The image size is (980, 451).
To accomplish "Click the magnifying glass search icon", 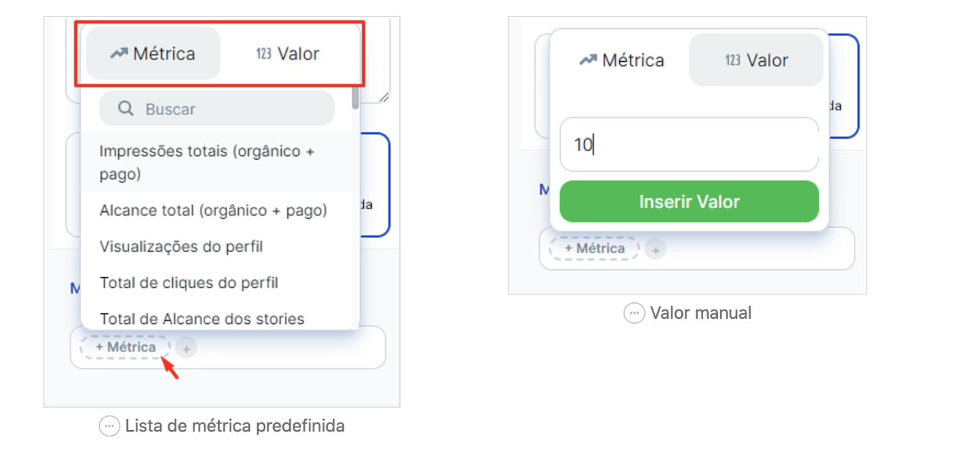I will click(126, 109).
